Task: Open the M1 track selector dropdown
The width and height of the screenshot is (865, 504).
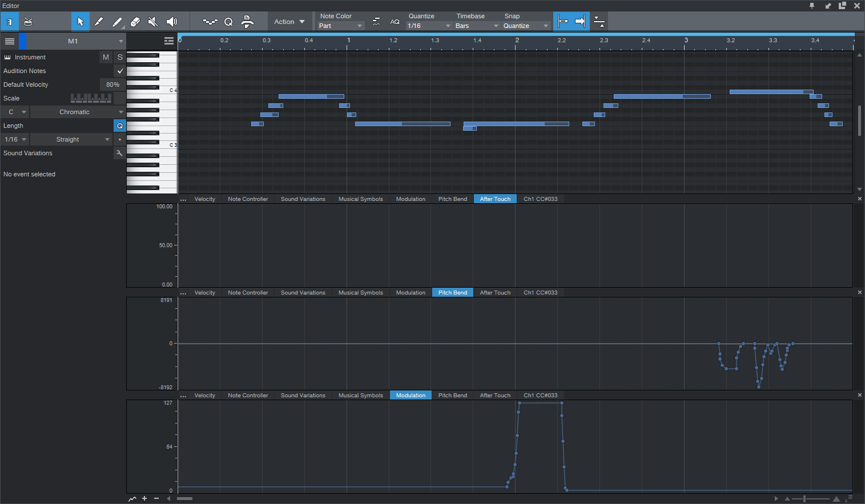Action: 76,41
